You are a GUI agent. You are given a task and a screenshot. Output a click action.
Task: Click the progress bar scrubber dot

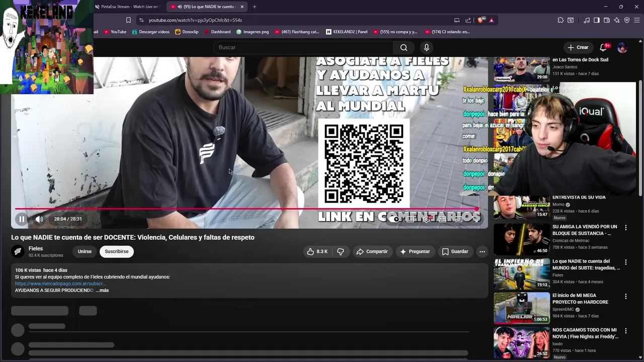click(x=476, y=209)
